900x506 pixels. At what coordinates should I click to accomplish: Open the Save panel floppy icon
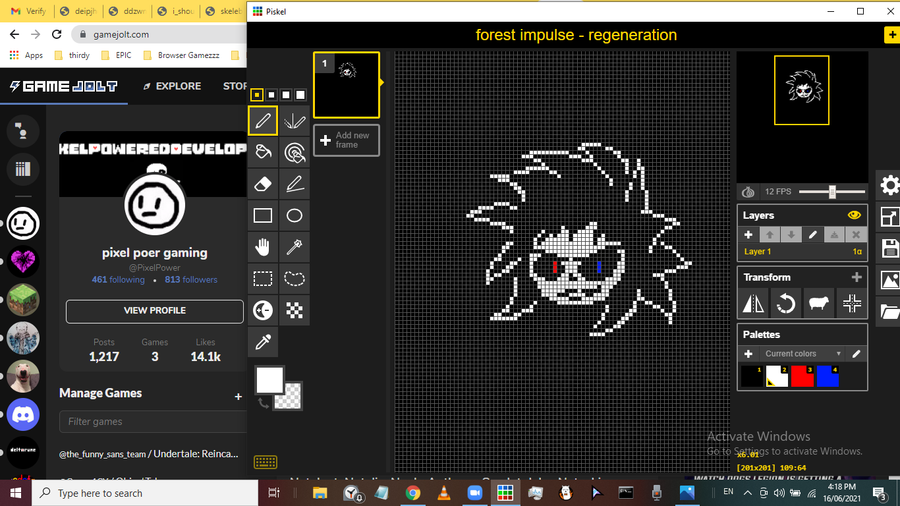[x=889, y=249]
